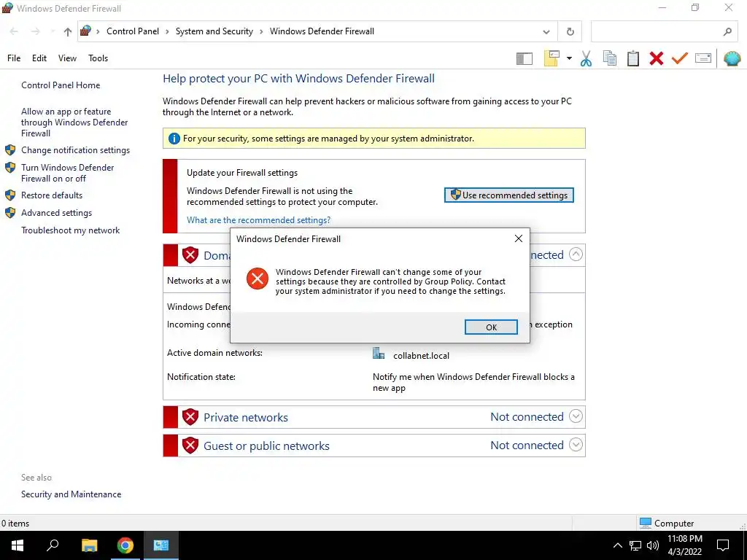Click Troubleshoot my network
Image resolution: width=747 pixels, height=560 pixels.
coord(70,230)
